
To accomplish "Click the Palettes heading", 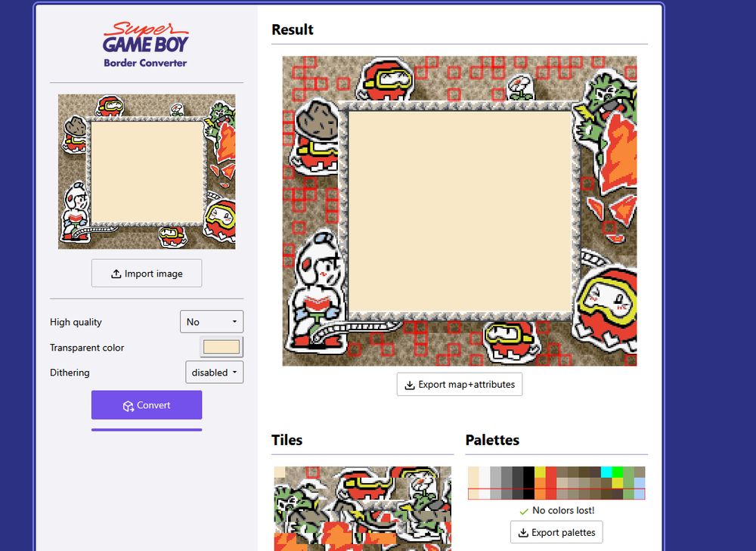I will pyautogui.click(x=492, y=440).
